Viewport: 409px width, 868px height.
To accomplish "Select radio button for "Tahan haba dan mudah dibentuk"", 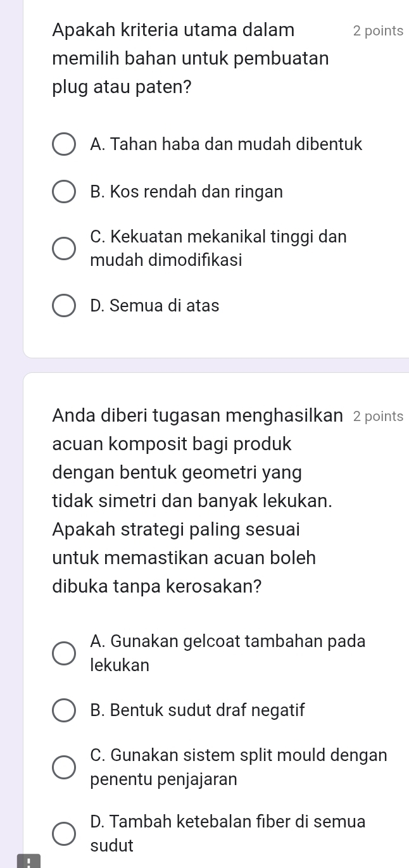I will [x=63, y=145].
